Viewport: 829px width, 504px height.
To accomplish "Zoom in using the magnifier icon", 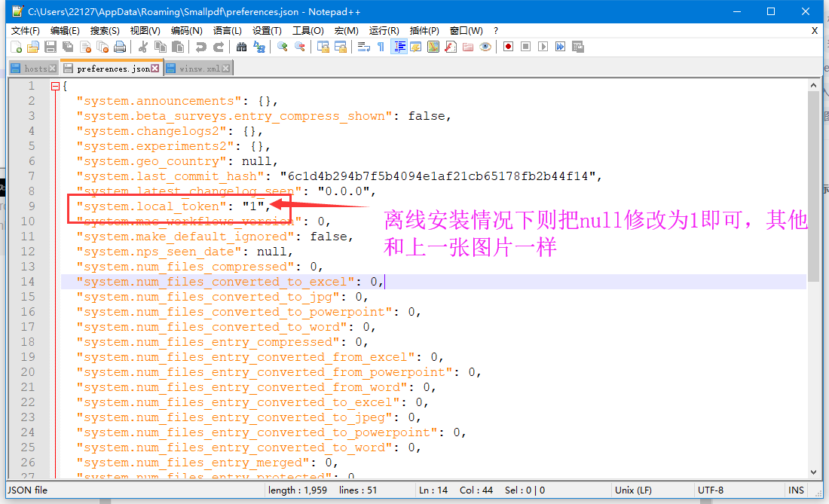I will pos(281,47).
